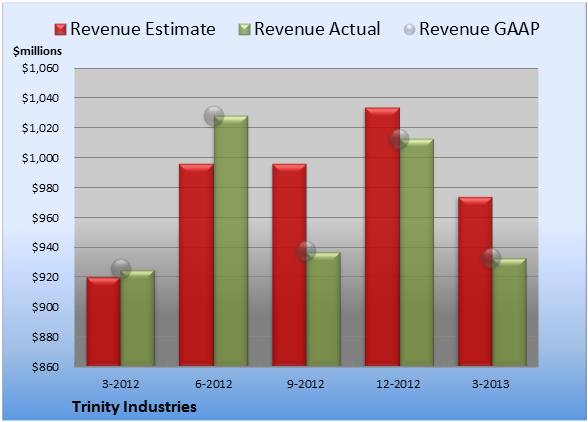This screenshot has width=588, height=422.
Task: Click the '$millions' axis unit label
Action: (37, 51)
